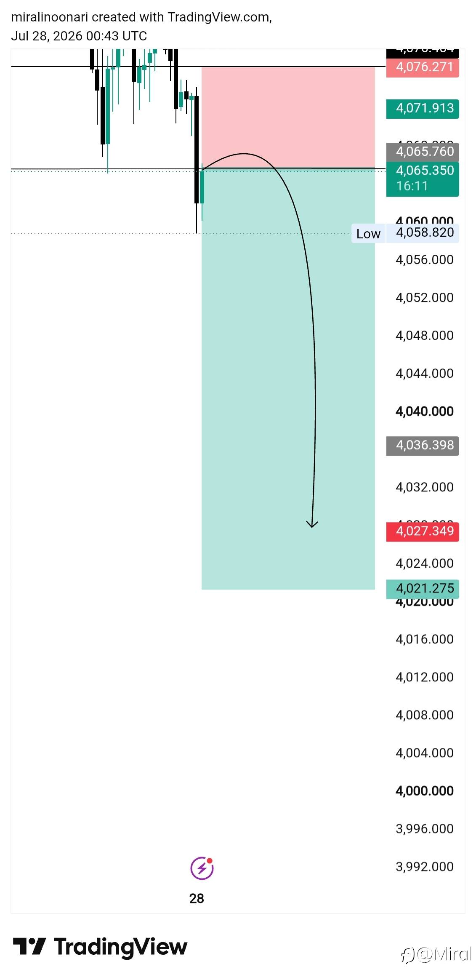
Task: Click the gray 4,036.398 price label
Action: click(423, 446)
